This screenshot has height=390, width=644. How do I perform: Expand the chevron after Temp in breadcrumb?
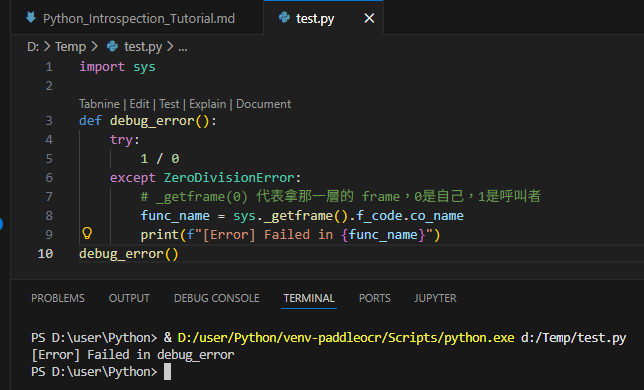[94, 46]
